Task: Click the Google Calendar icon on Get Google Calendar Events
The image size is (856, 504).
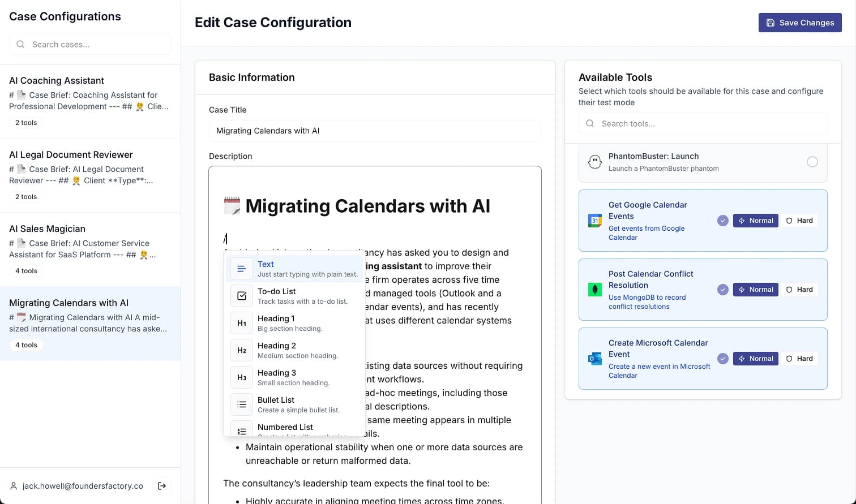Action: coord(594,221)
